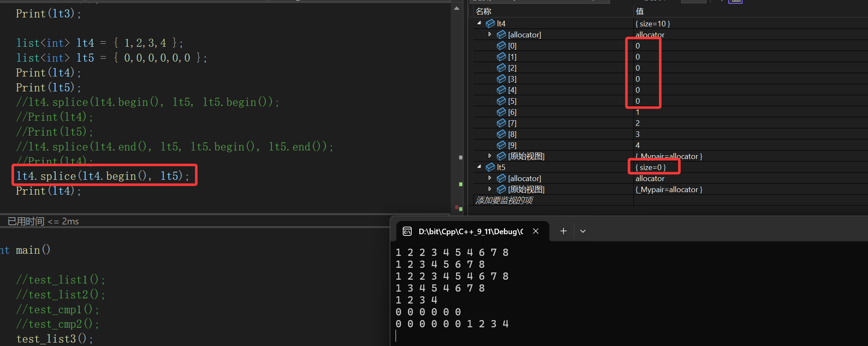Click 添加要监视的项 to add a watch item
This screenshot has height=346, width=868.
point(504,200)
